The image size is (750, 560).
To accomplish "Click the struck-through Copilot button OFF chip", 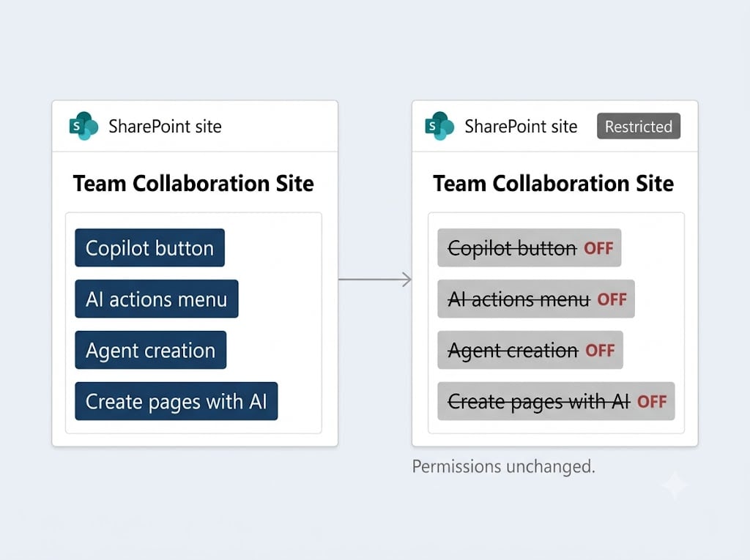I will coord(530,247).
